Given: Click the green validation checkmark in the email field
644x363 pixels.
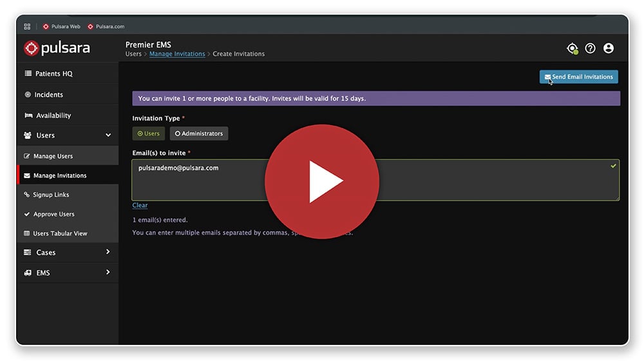Looking at the screenshot, I should click(613, 166).
